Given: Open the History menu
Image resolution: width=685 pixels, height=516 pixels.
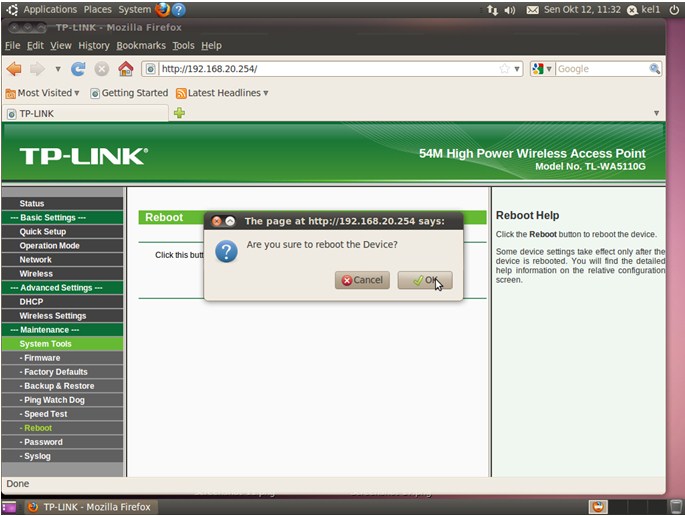Looking at the screenshot, I should 94,45.
